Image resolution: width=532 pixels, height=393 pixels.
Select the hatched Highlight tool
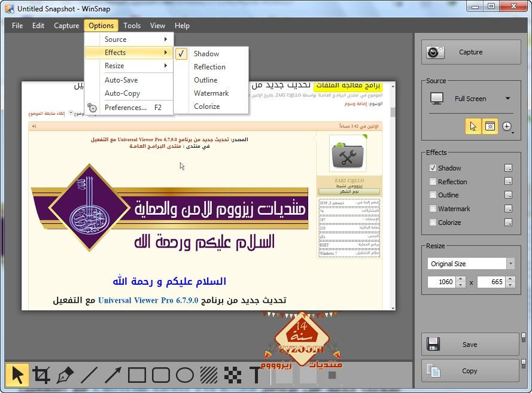tap(209, 375)
